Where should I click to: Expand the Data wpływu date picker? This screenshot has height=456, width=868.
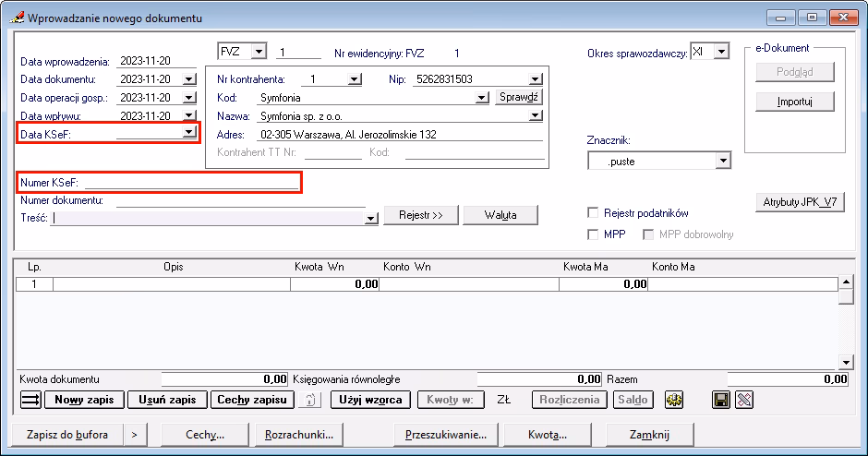click(188, 114)
